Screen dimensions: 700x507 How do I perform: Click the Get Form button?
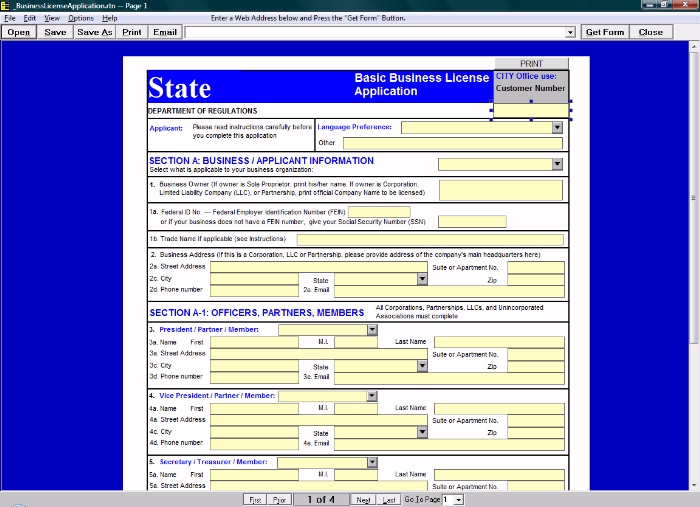tap(605, 32)
